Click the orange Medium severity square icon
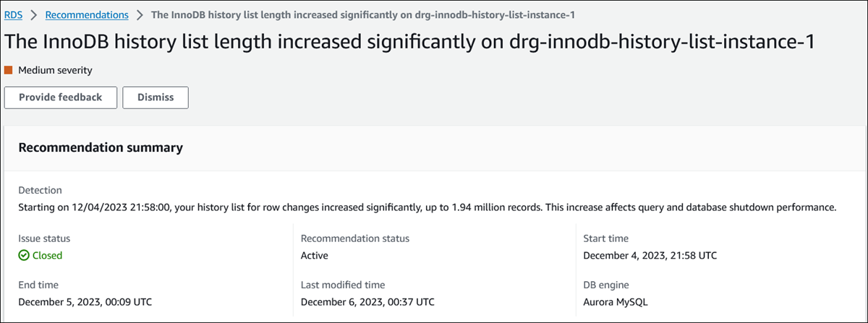 (x=9, y=70)
